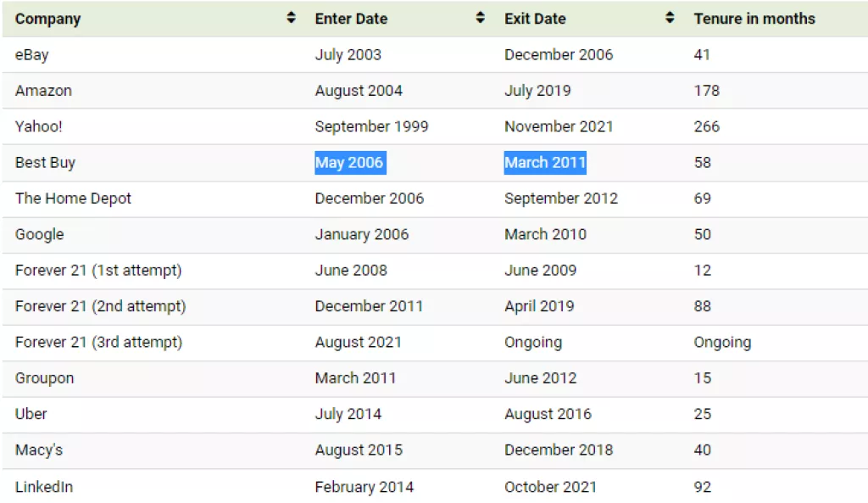868x503 pixels.
Task: Select the highlighted March 2011 cell
Action: [545, 163]
